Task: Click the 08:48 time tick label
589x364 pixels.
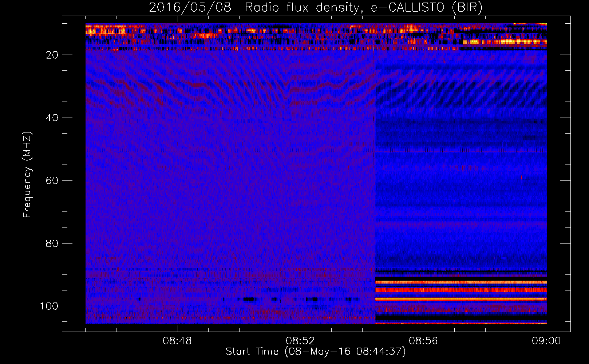Action: click(x=177, y=341)
